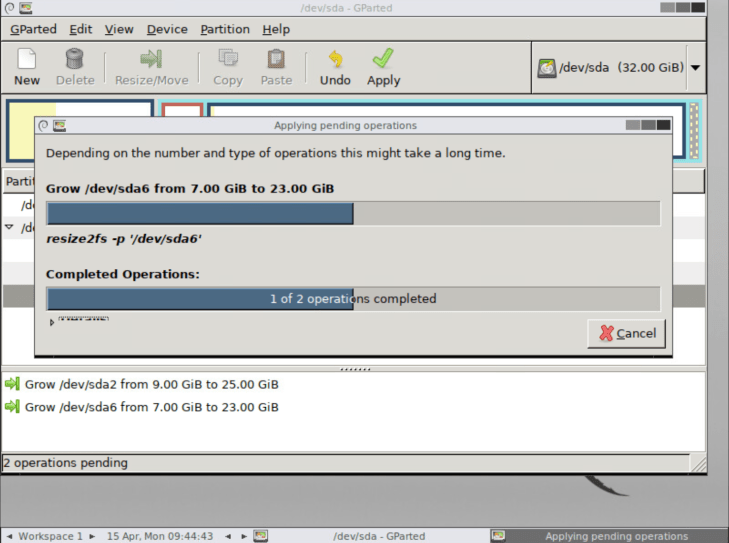Open the View menu
Image resolution: width=729 pixels, height=543 pixels.
(119, 29)
